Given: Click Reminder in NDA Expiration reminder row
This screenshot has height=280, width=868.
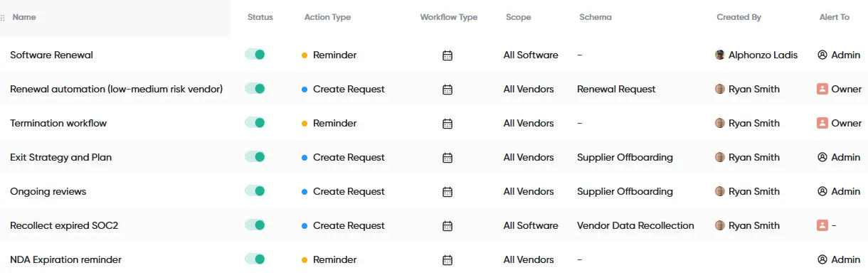Looking at the screenshot, I should [334, 259].
